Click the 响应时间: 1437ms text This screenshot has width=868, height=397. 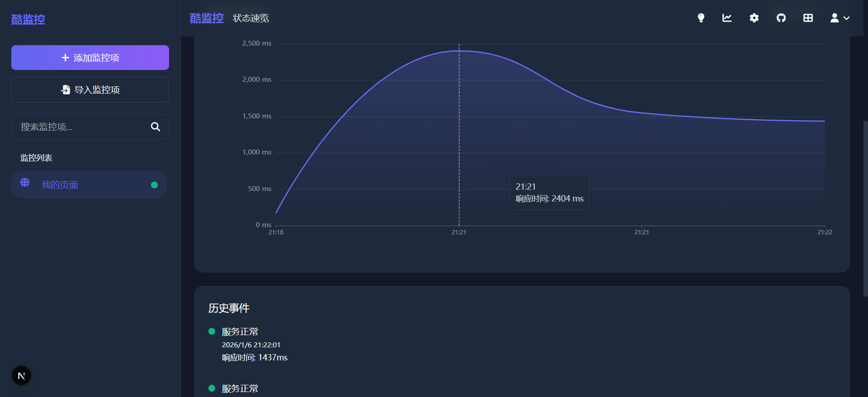tap(255, 357)
